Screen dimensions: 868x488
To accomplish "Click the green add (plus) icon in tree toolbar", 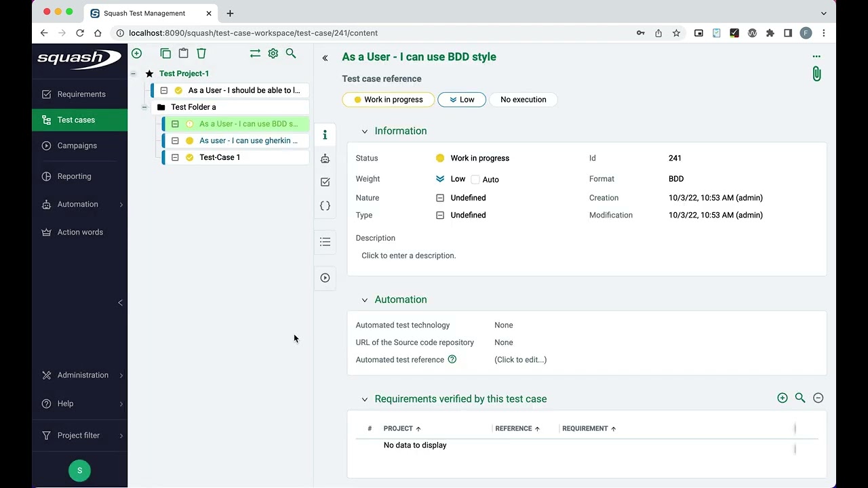I will coord(137,54).
